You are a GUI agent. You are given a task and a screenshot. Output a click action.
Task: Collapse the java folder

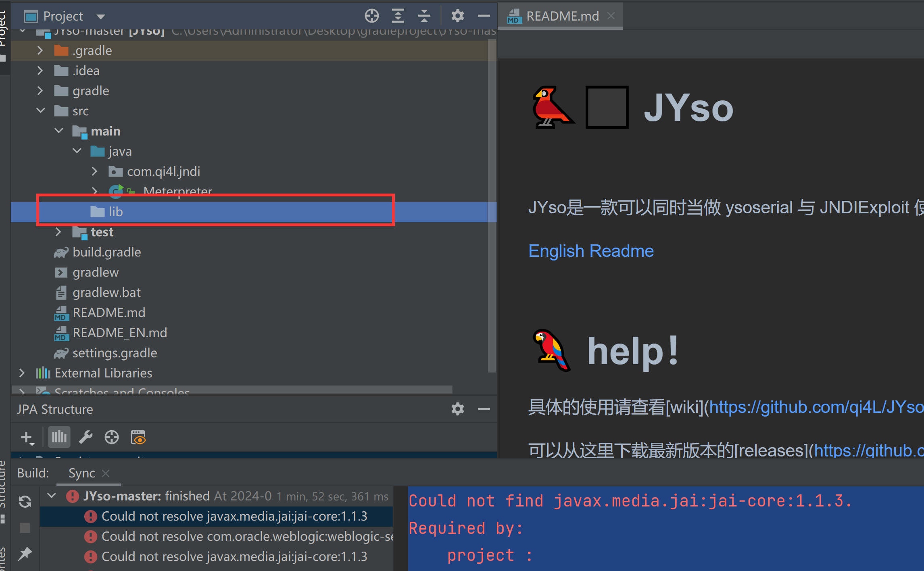pos(77,151)
